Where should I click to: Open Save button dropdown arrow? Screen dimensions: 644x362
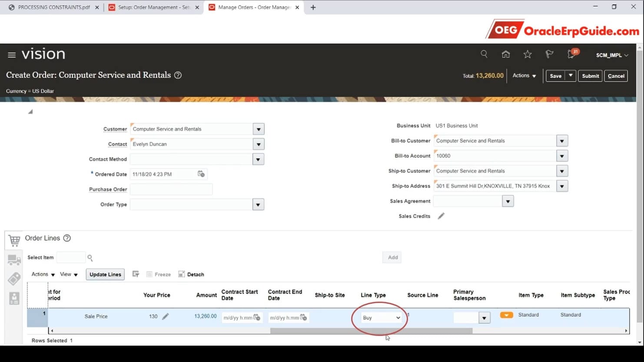point(571,76)
